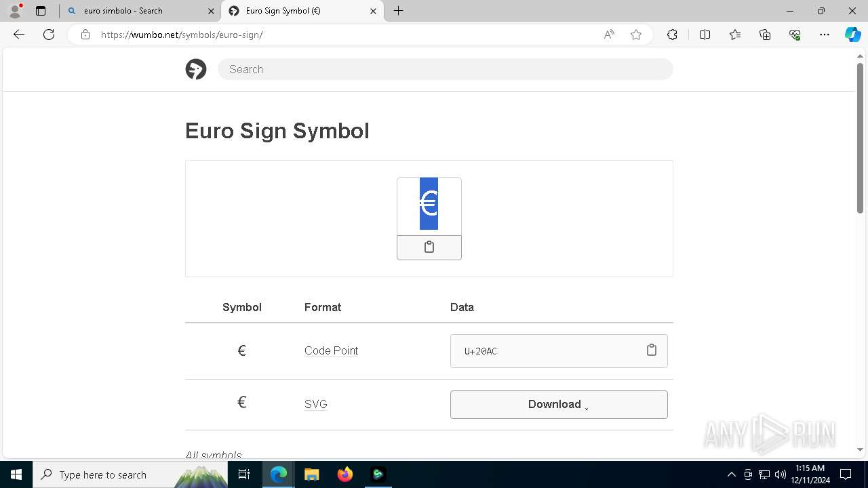
Task: Open network settings tray icon
Action: (764, 474)
